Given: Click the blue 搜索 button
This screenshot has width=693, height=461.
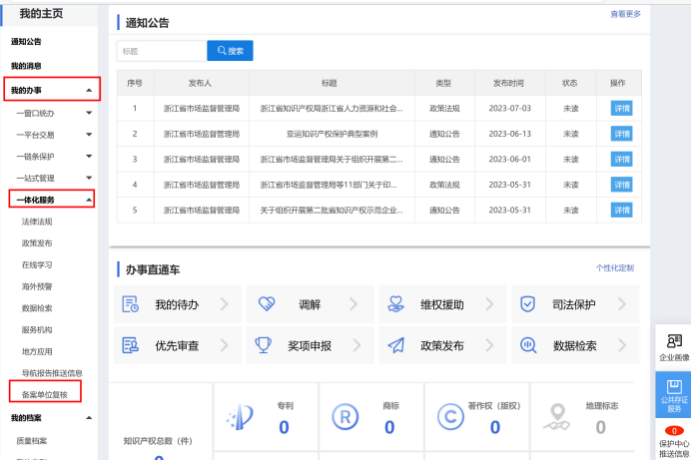Looking at the screenshot, I should 230,51.
